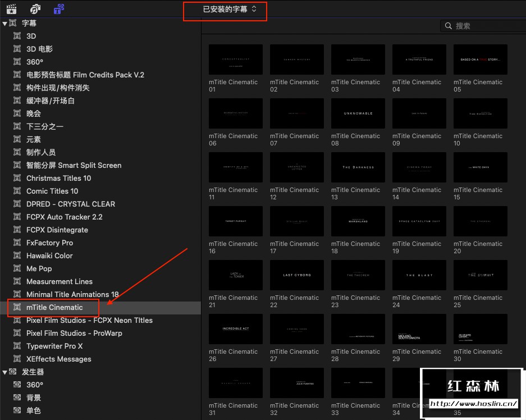The height and width of the screenshot is (420, 526).
Task: Click the magnifier icon in search field
Action: pyautogui.click(x=448, y=26)
